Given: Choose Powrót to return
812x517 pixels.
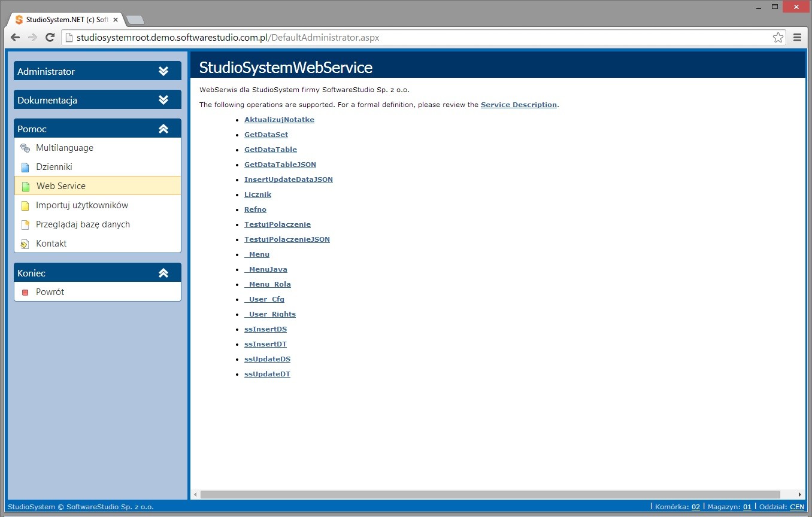Looking at the screenshot, I should [98, 292].
